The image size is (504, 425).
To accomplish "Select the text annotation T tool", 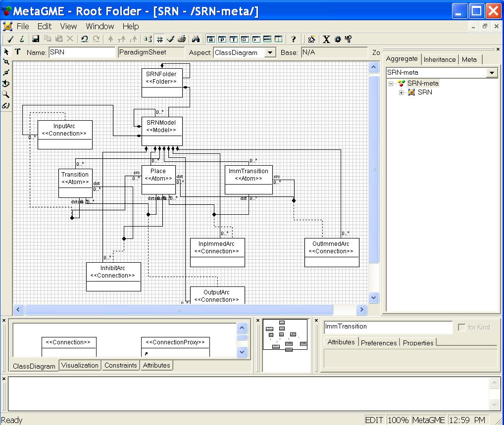I will pos(18,51).
